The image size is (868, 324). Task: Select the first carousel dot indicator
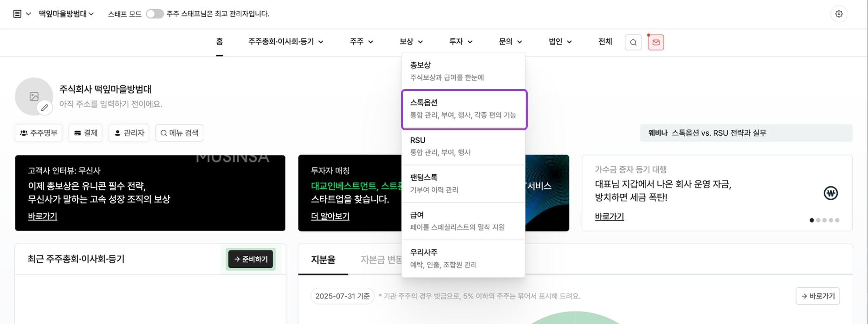811,220
